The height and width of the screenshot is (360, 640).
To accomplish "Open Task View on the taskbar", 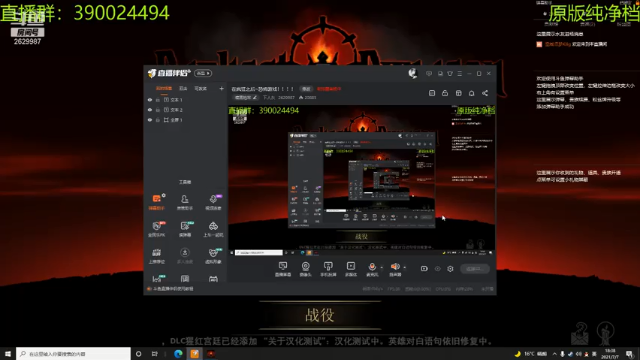I will click(x=155, y=354).
